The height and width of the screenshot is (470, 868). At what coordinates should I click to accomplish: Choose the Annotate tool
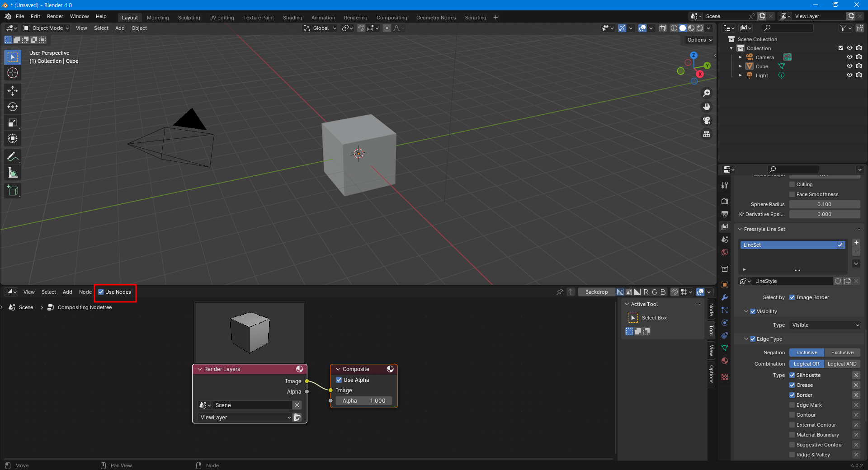(13, 156)
